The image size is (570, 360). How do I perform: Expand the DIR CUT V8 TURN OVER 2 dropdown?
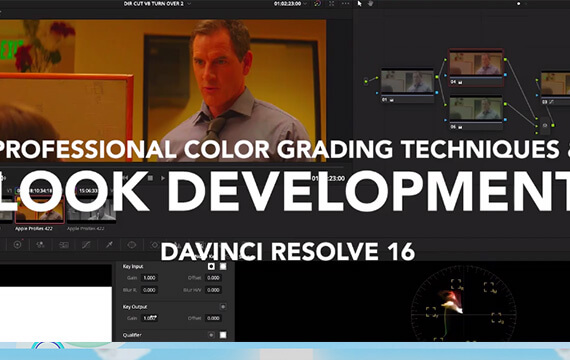[189, 4]
